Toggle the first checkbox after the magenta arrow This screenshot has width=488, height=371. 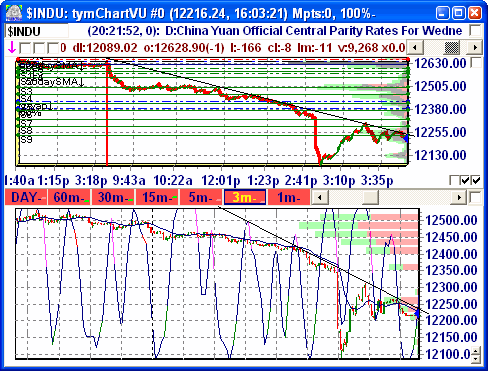click(25, 48)
